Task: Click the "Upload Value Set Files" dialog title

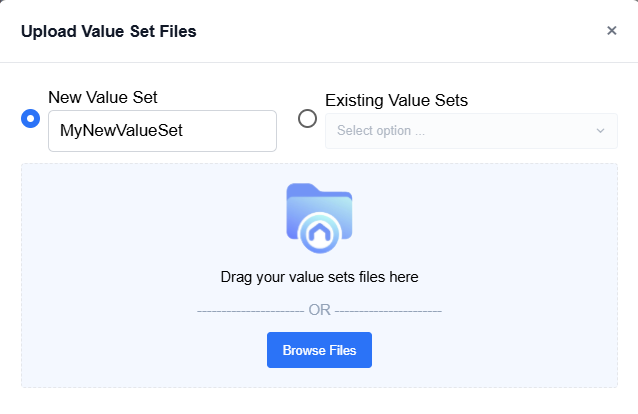Action: tap(109, 31)
